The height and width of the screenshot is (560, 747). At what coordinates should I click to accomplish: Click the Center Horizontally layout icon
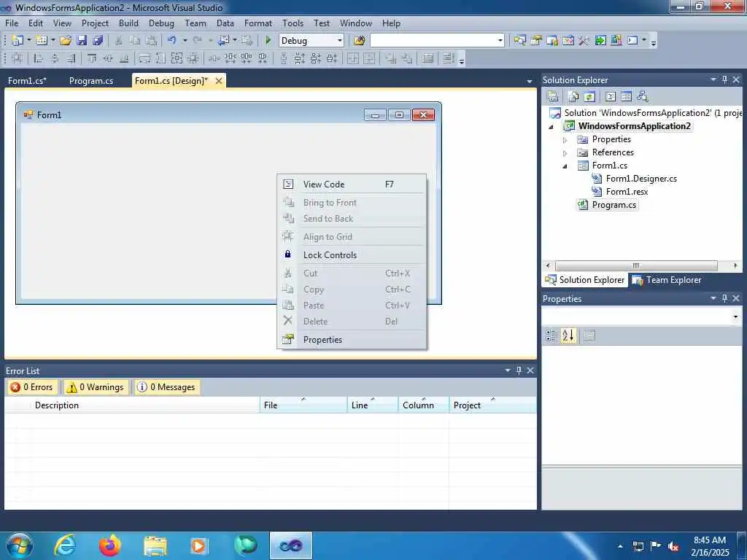coord(352,58)
